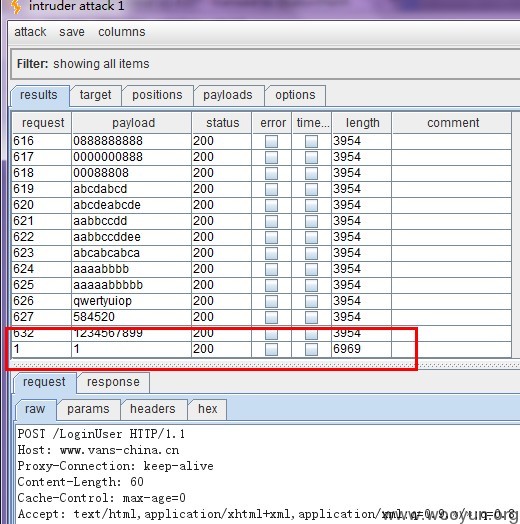Sort by the error column header

[x=272, y=123]
